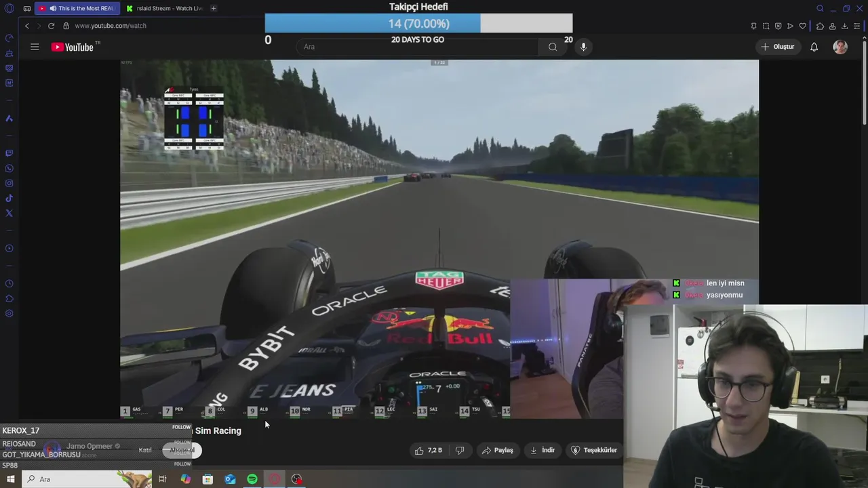Click the 'len iyi misn' chat message
868x488 pixels.
coord(725,283)
